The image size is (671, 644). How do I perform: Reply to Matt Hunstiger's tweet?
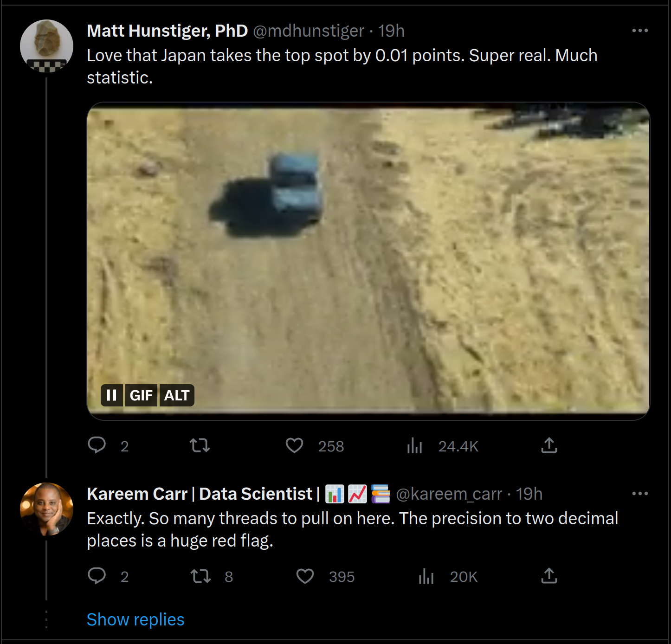coord(97,445)
